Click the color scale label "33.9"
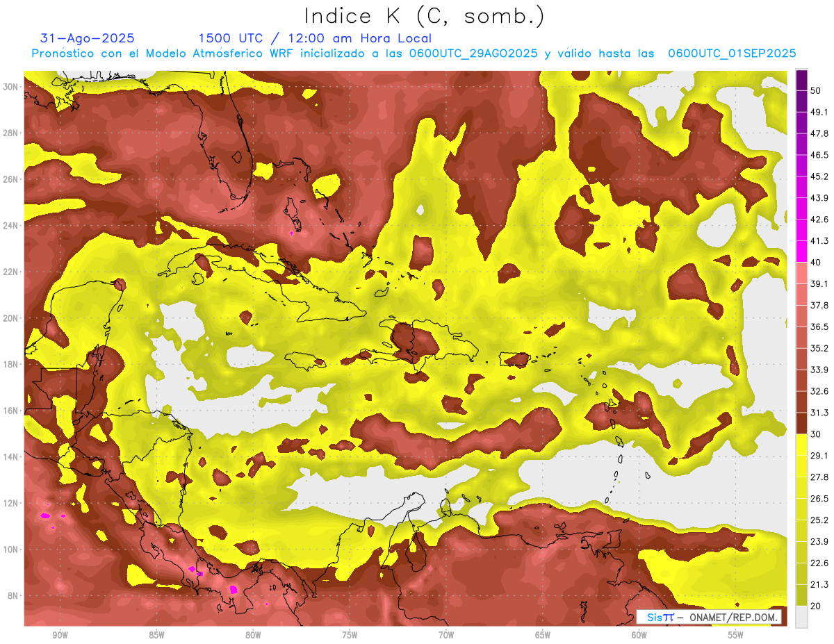834x644 pixels. tap(819, 370)
